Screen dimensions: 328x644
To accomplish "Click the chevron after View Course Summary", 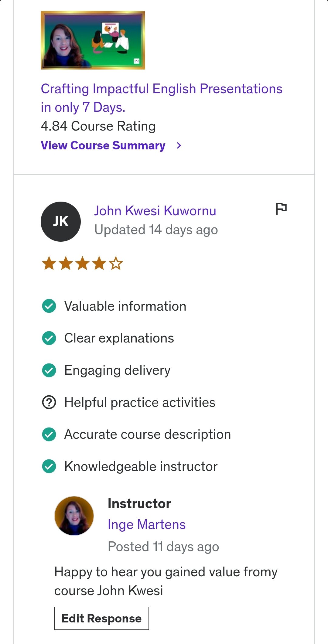I will point(179,146).
